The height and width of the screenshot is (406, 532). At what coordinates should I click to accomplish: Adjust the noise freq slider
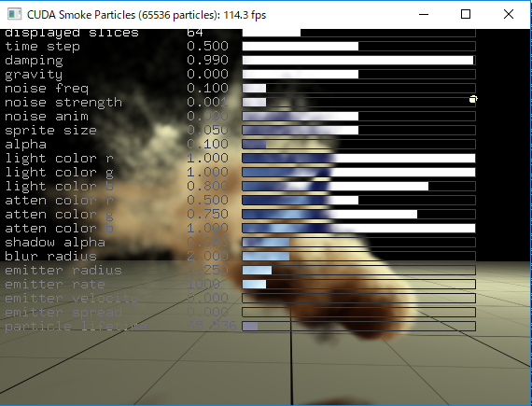click(359, 89)
